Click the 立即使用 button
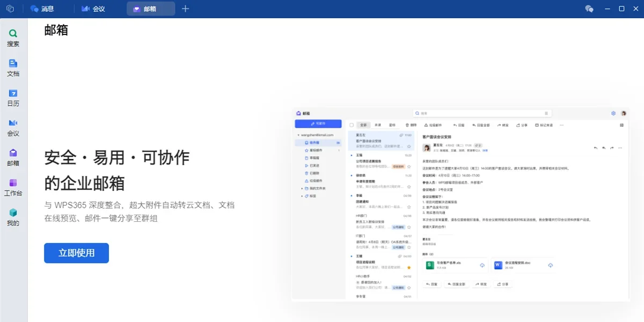Screen dimensions: 644x322 click(76, 253)
